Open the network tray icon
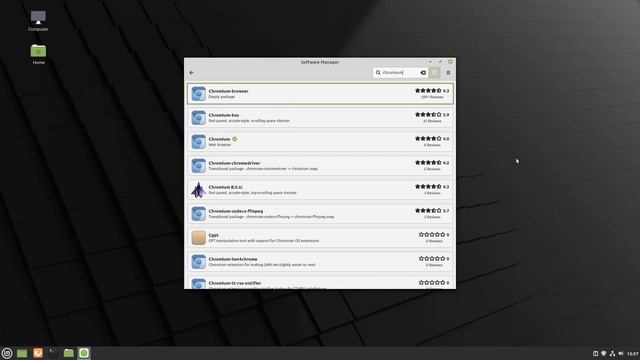The height and width of the screenshot is (360, 640). click(x=612, y=353)
